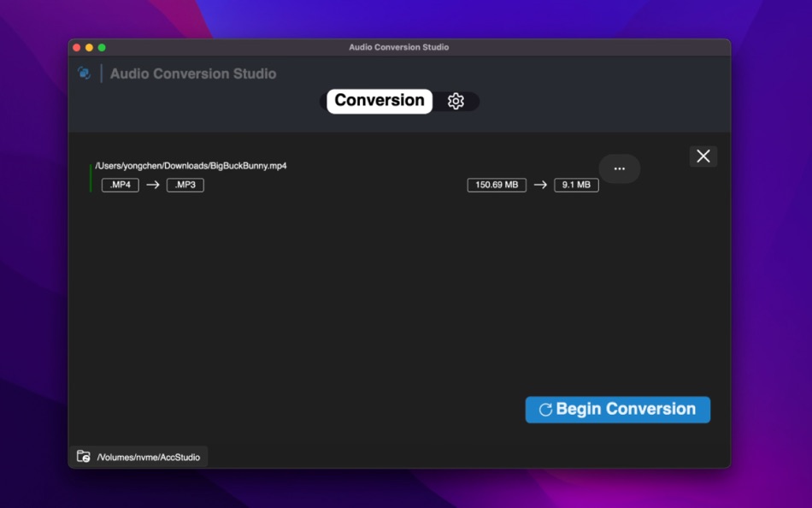Open the .MP3 output format selector

185,185
